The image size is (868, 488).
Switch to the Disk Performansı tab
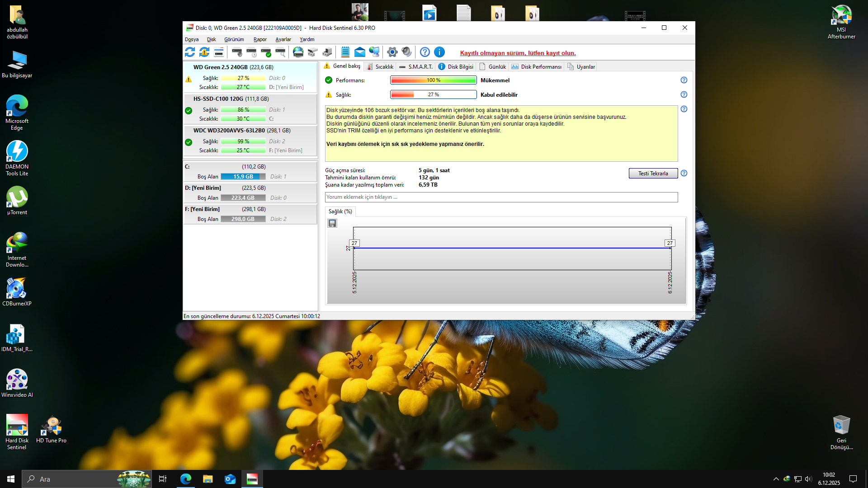537,66
